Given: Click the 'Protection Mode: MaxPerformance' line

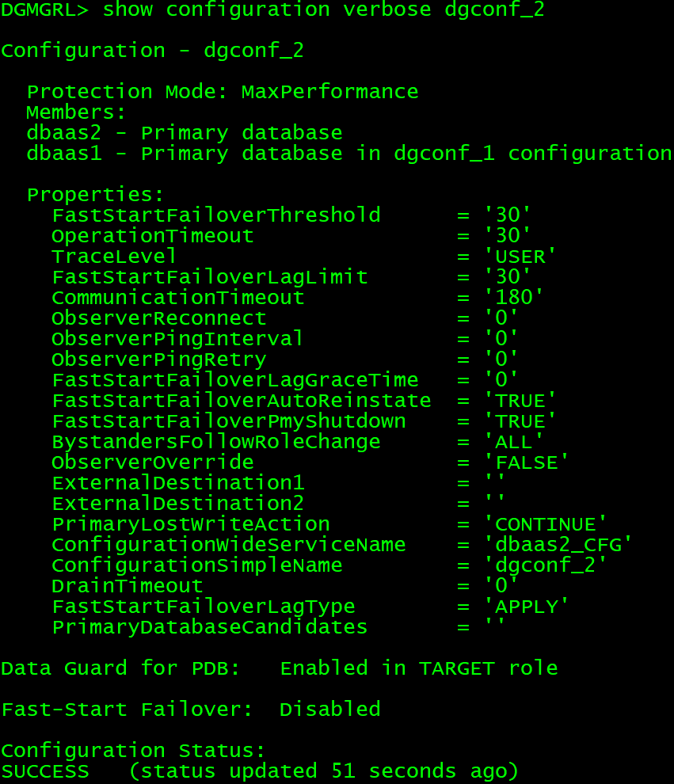Looking at the screenshot, I should click(x=222, y=92).
